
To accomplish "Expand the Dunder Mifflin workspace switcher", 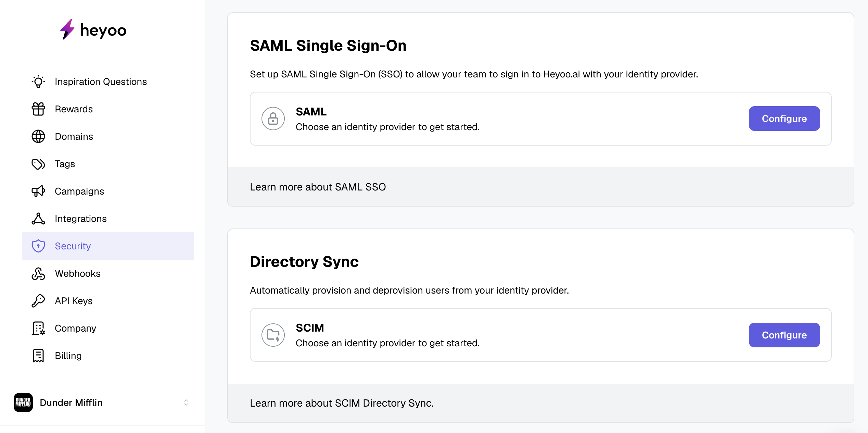I will tap(186, 403).
